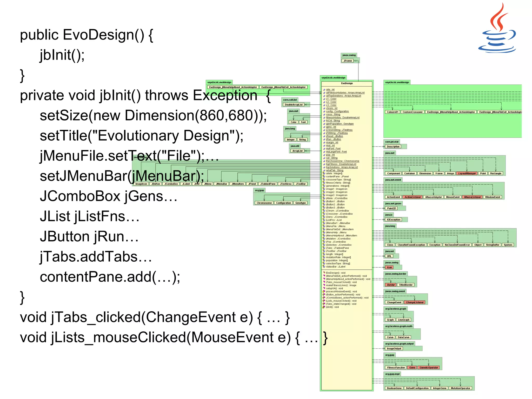Image resolution: width=532 pixels, height=399 pixels.
Task: Click the red ChangeListener interface box
Action: pyautogui.click(x=415, y=302)
